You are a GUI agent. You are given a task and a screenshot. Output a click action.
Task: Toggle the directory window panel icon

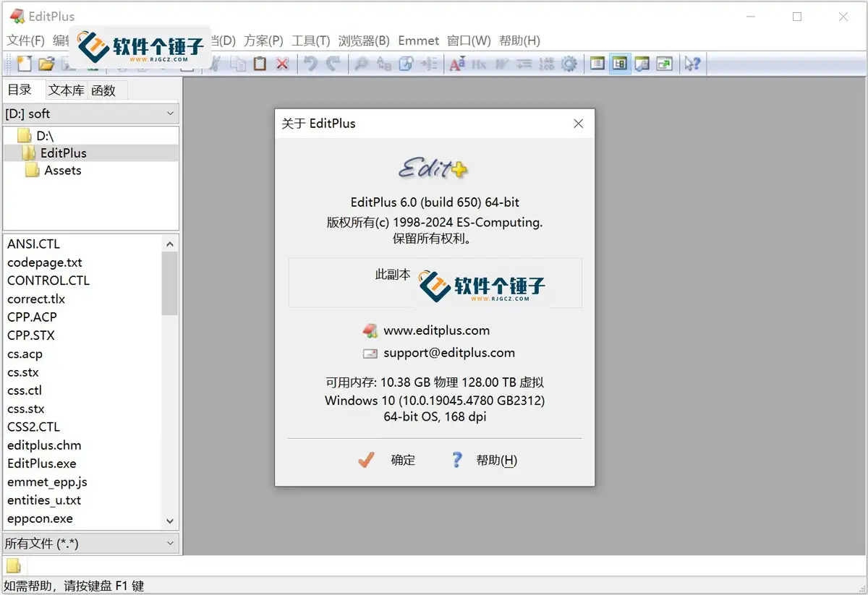coord(619,64)
